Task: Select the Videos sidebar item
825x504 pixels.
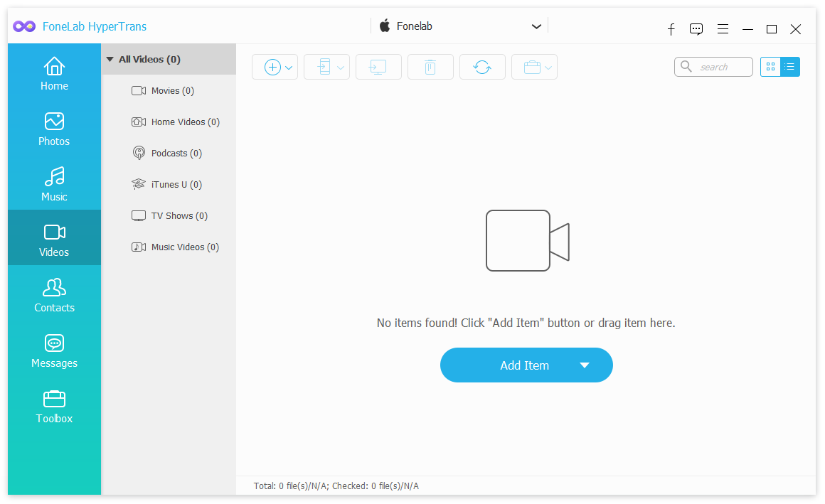Action: 54,238
